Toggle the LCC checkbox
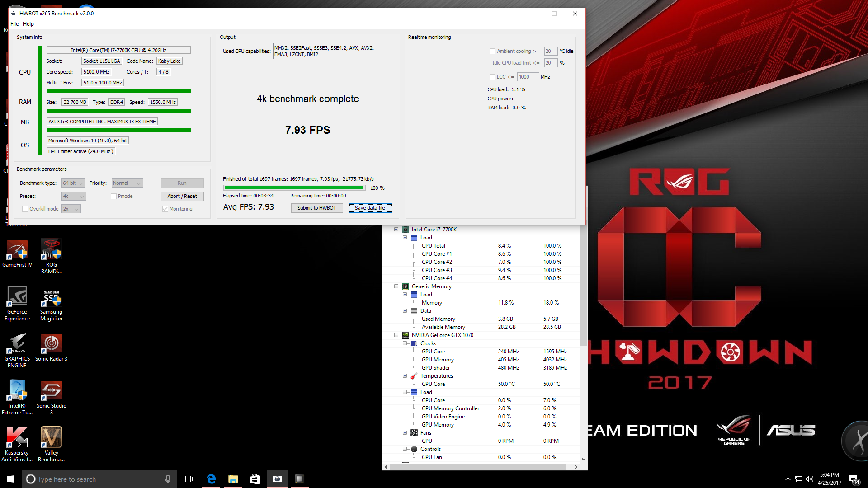This screenshot has height=488, width=868. (492, 77)
